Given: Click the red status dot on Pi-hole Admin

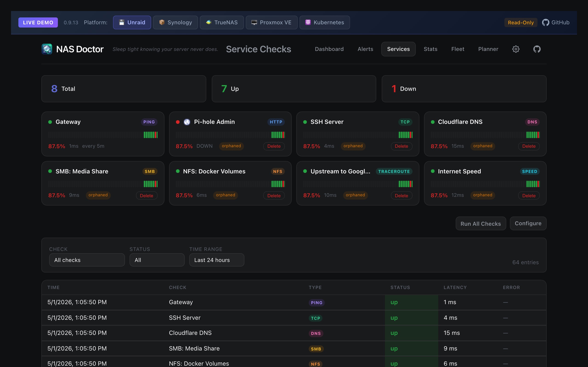Looking at the screenshot, I should [178, 122].
